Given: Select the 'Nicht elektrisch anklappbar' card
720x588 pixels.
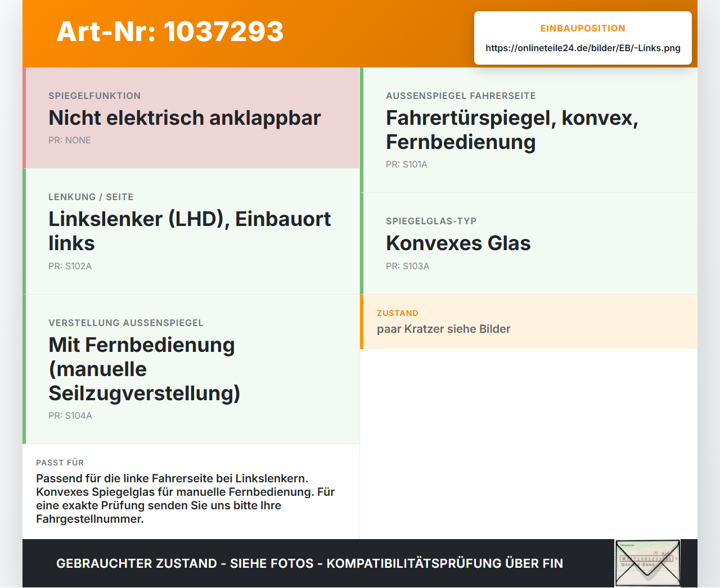Looking at the screenshot, I should (x=191, y=118).
